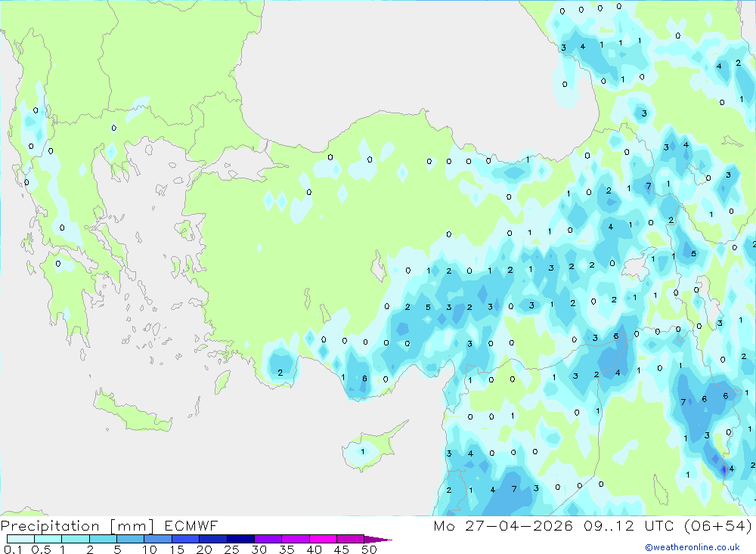Click the above-50 mm arrow tip of legend
This screenshot has width=756, height=554.
point(378,539)
